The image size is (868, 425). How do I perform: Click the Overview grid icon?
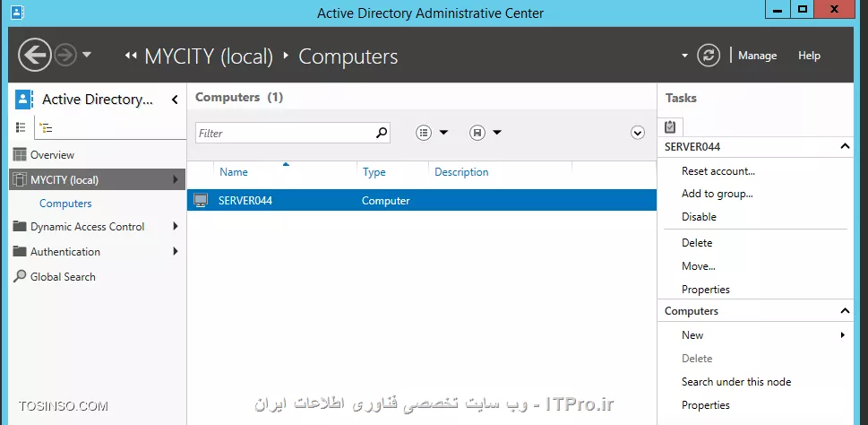click(20, 154)
